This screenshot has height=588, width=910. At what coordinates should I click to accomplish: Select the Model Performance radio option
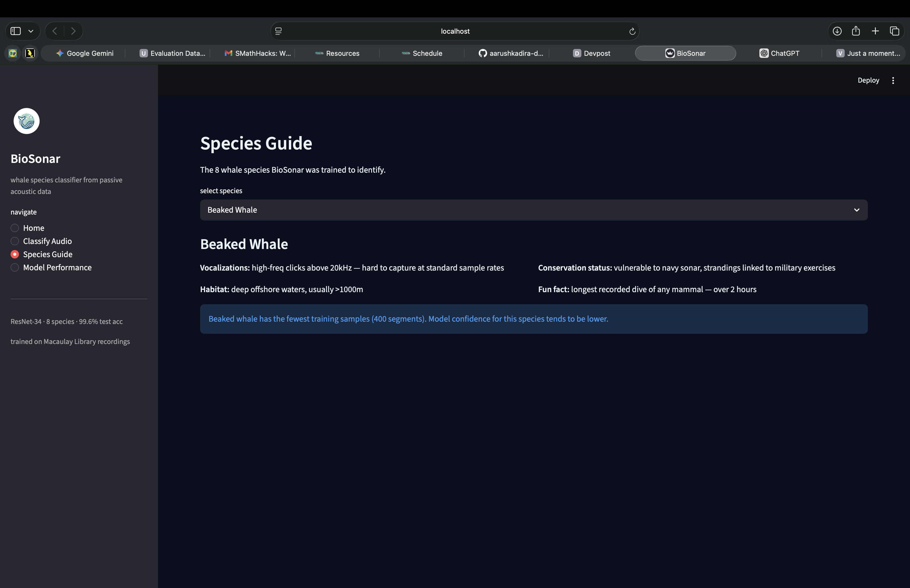pos(15,268)
